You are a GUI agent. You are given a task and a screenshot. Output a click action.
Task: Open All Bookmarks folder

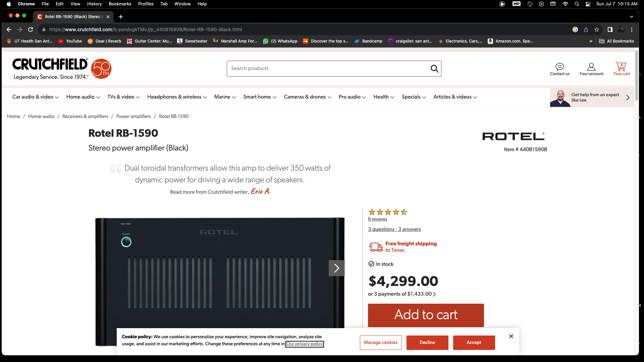[x=616, y=41]
